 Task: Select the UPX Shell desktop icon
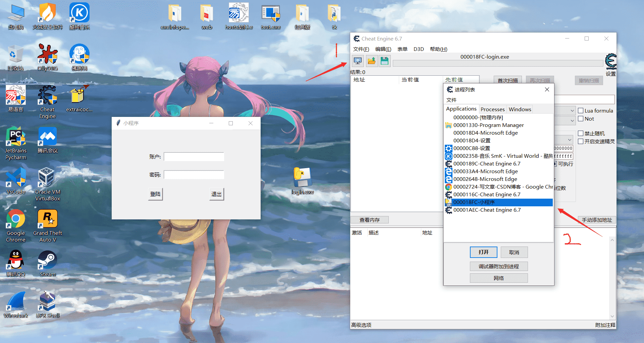click(x=48, y=305)
